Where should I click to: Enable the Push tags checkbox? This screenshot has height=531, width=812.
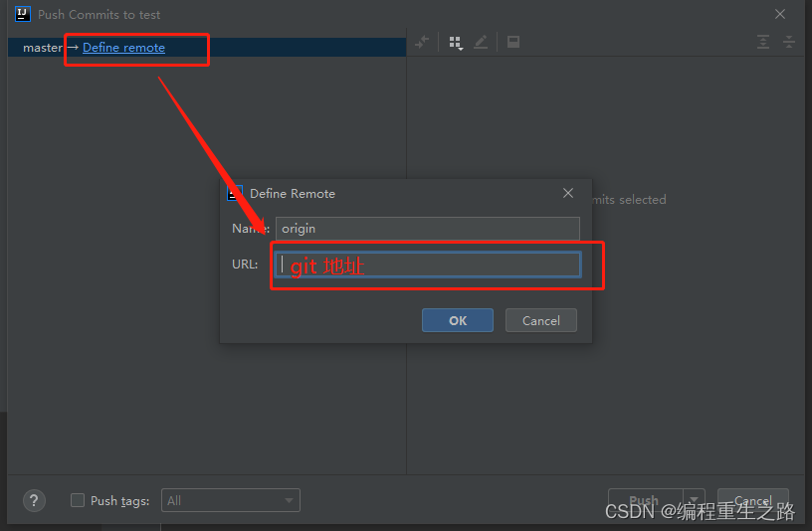click(x=78, y=500)
